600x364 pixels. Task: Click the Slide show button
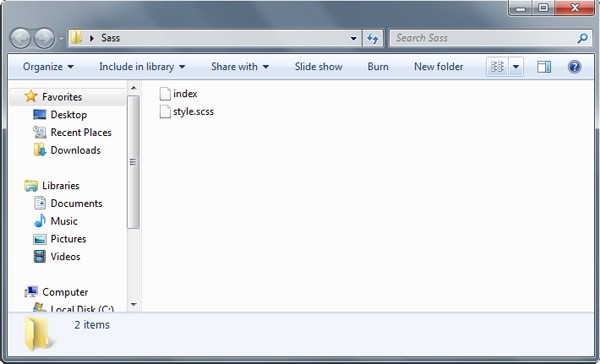[318, 67]
